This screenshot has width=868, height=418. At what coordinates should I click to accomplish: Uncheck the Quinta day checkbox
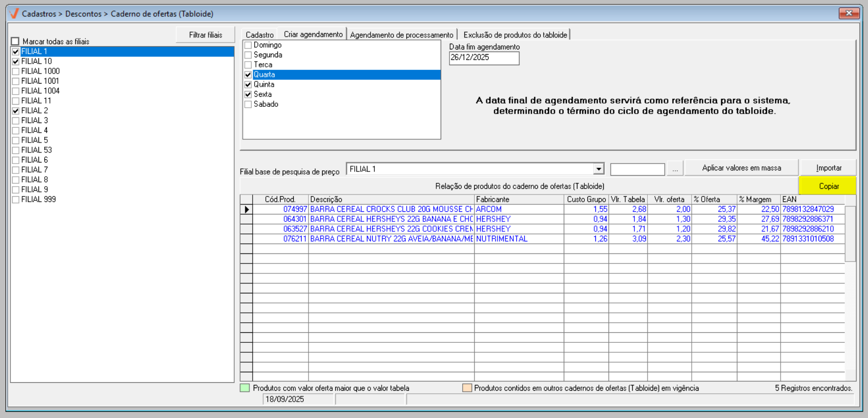(x=248, y=85)
